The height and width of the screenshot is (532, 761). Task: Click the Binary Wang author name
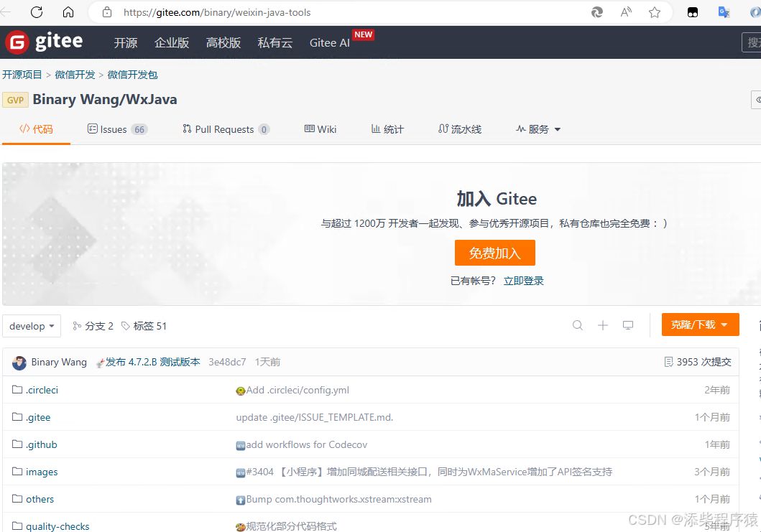[x=59, y=363]
